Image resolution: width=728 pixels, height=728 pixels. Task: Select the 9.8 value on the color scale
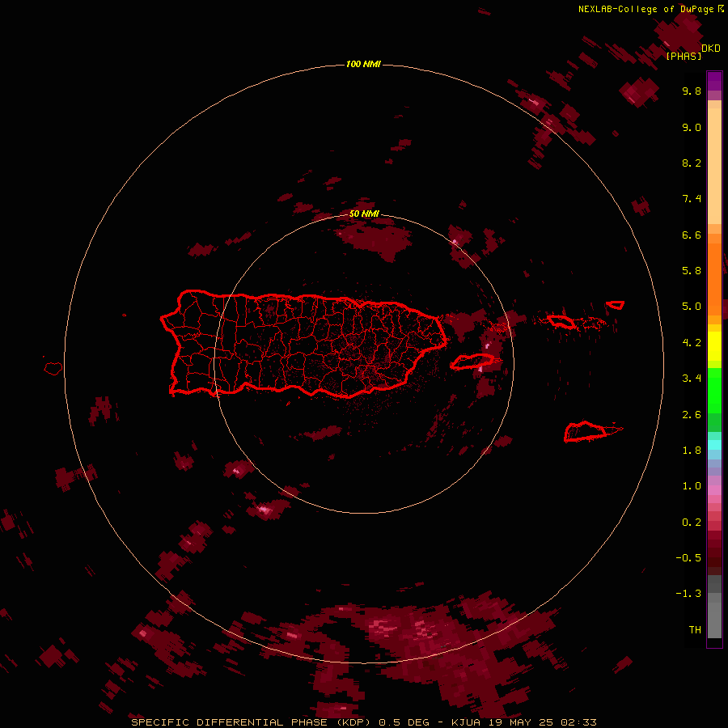coord(692,91)
